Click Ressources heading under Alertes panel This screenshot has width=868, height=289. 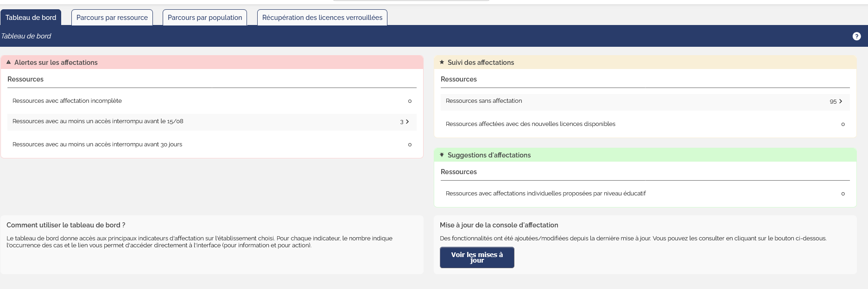[x=25, y=79]
